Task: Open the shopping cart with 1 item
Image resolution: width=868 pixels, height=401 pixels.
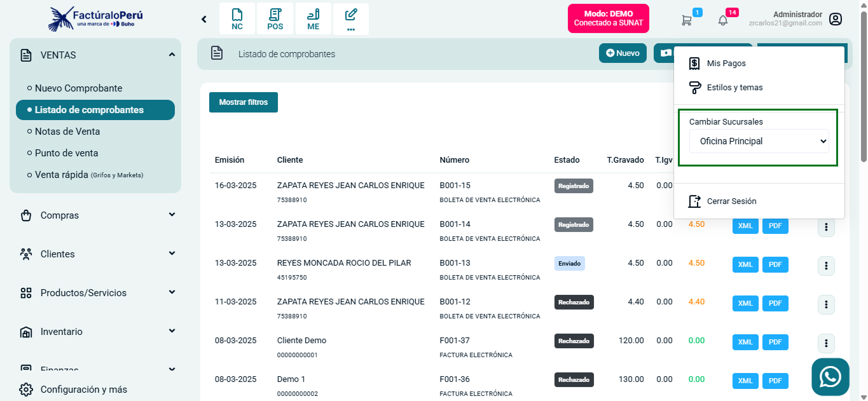Action: (x=687, y=20)
